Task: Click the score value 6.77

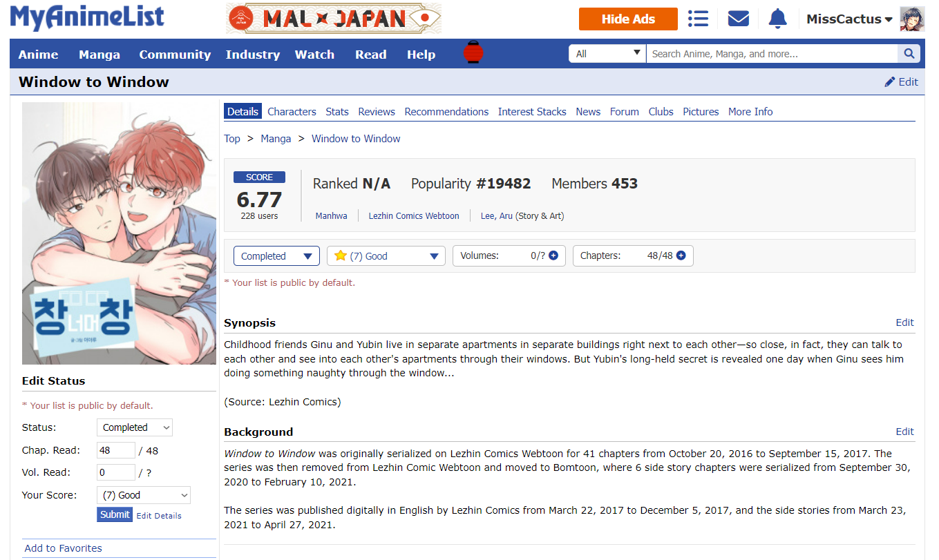Action: coord(259,200)
